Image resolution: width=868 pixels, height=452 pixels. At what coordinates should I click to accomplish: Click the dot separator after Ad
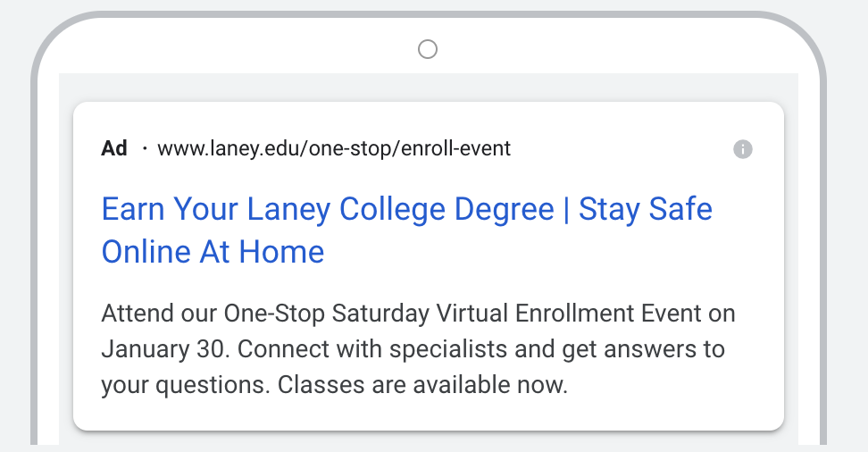pos(144,148)
